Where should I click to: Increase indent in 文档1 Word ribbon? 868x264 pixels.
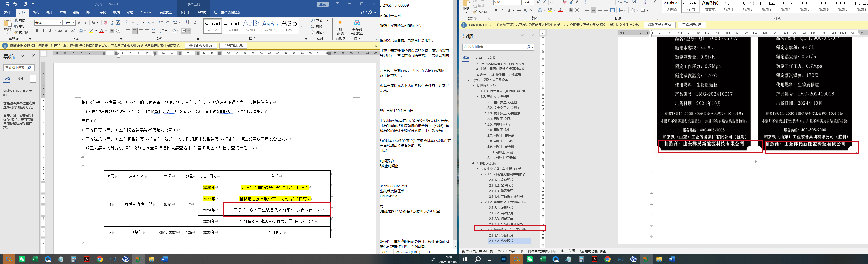click(x=167, y=22)
